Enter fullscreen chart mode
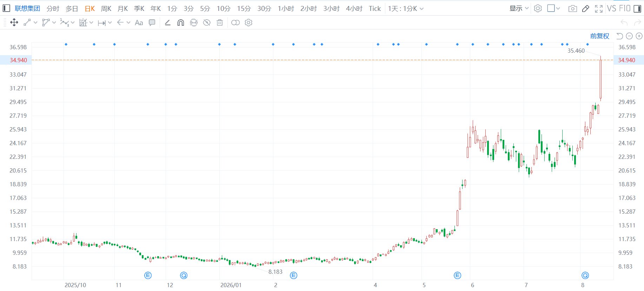 [599, 8]
